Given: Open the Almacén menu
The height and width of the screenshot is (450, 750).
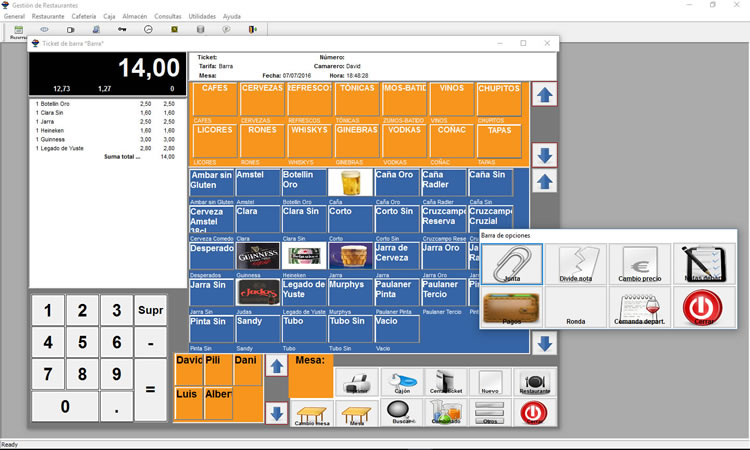Looking at the screenshot, I should (x=135, y=16).
